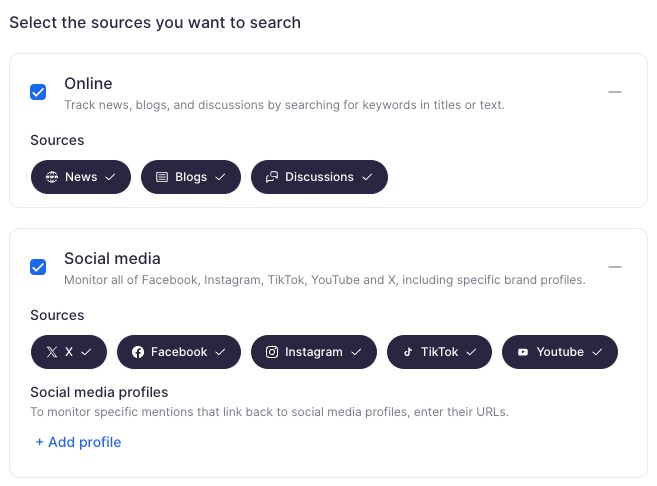Collapse the Social media section
The image size is (657, 486).
pyautogui.click(x=615, y=267)
